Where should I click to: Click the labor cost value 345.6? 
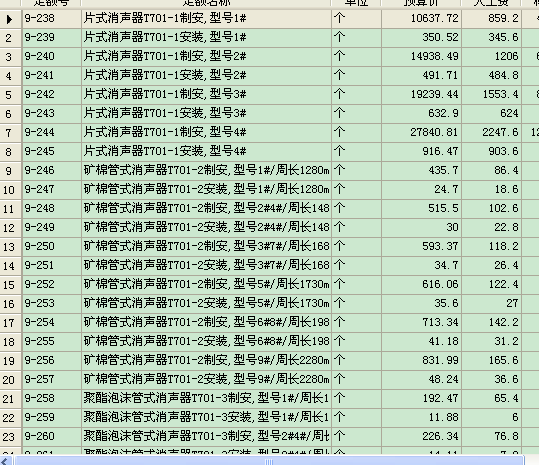pos(503,37)
